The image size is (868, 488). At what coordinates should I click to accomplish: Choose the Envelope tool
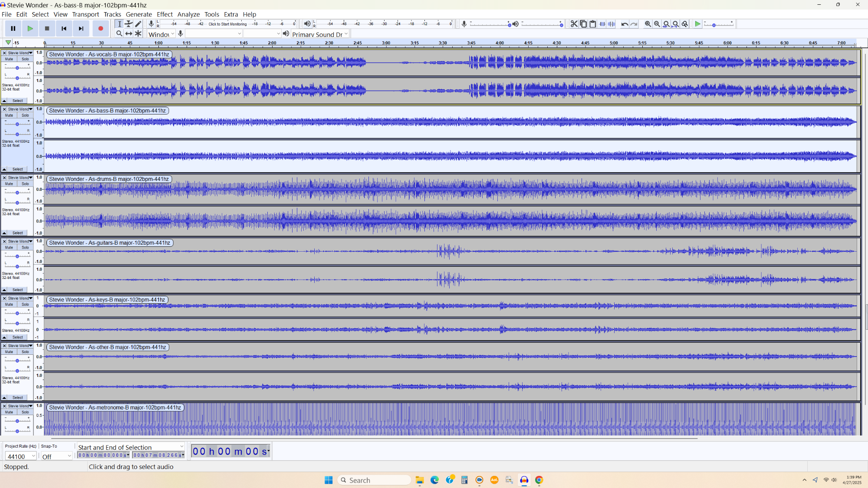click(129, 24)
